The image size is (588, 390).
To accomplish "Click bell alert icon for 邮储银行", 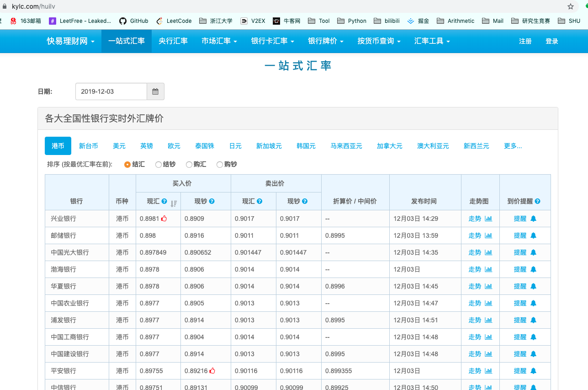I will coord(533,235).
